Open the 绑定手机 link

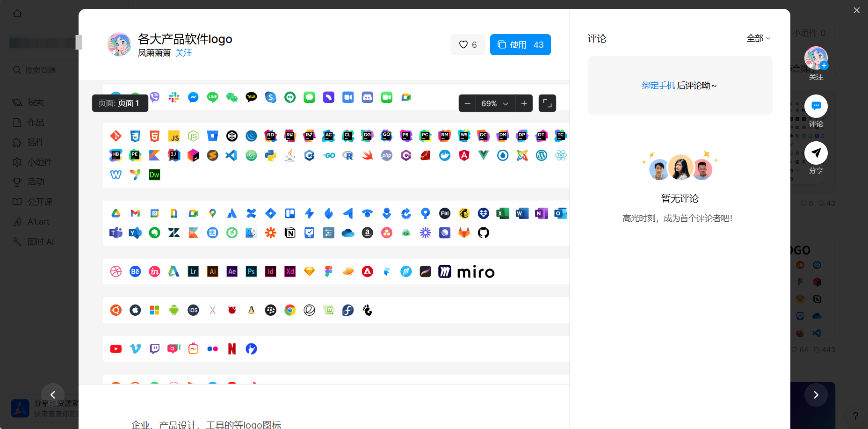[x=658, y=86]
